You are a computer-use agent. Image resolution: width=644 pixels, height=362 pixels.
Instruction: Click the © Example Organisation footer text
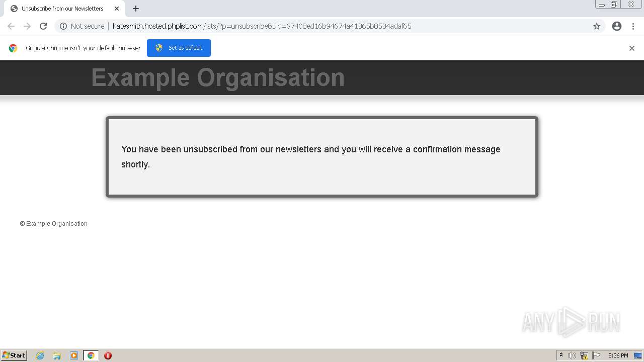click(54, 224)
